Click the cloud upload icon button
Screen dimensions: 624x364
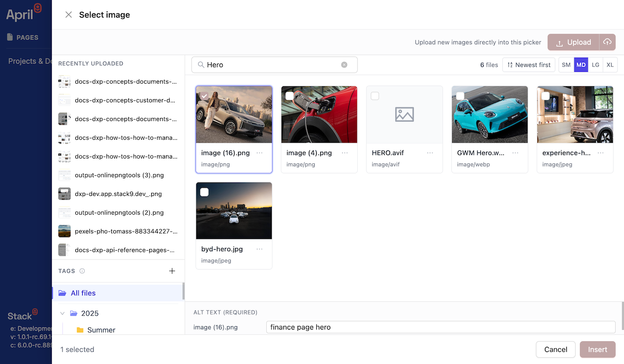[607, 42]
